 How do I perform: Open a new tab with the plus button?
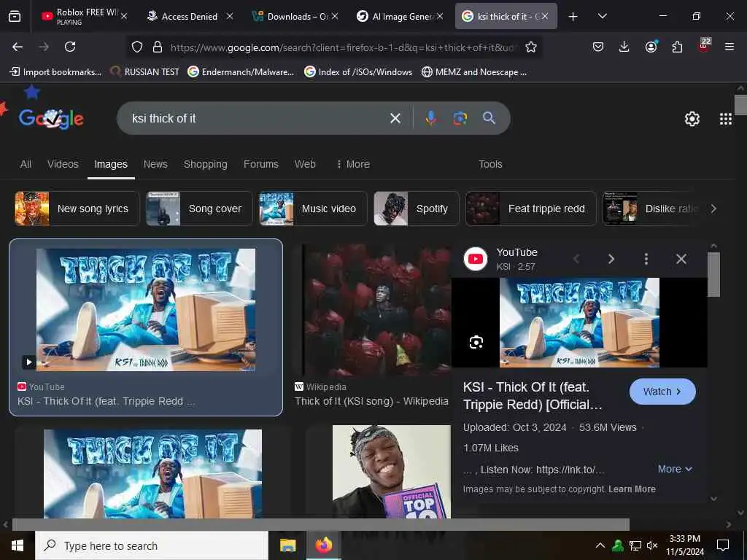coord(573,17)
